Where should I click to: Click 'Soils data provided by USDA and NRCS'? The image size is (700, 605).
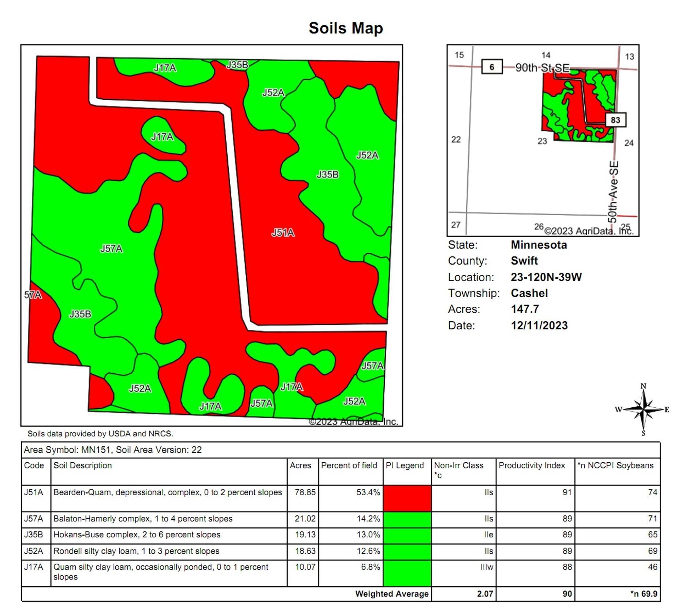tap(100, 434)
